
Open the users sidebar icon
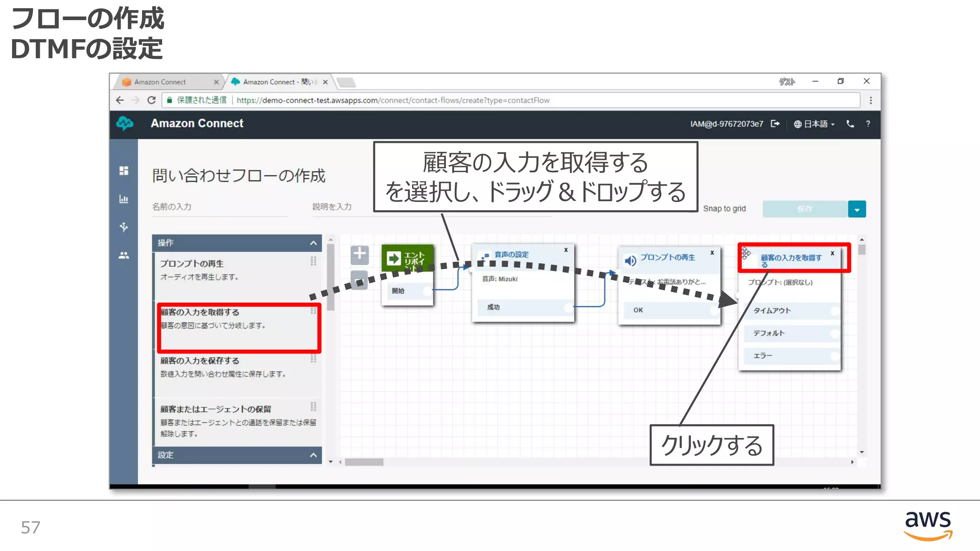(124, 255)
